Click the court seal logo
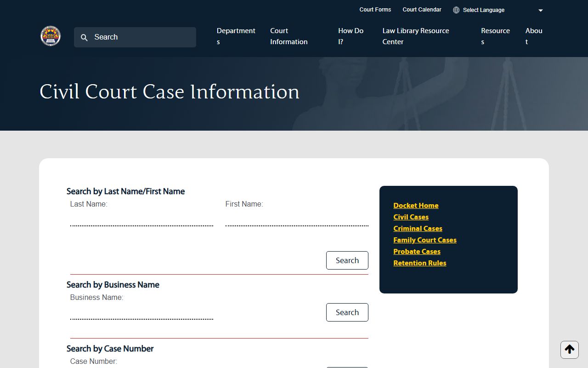The width and height of the screenshot is (588, 368). pyautogui.click(x=51, y=36)
